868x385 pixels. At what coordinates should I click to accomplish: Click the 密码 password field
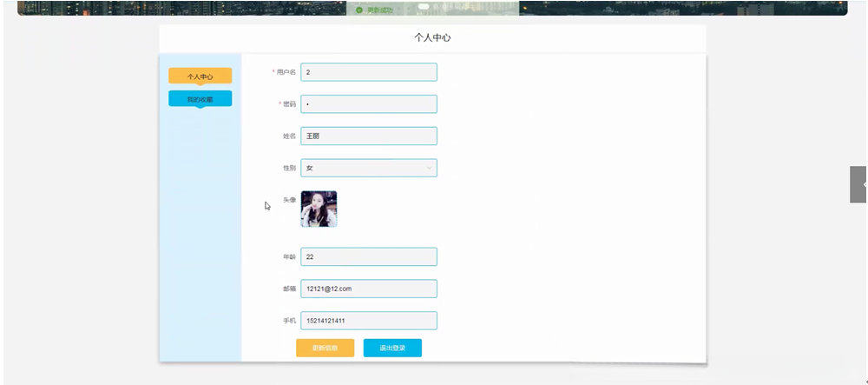click(x=369, y=104)
